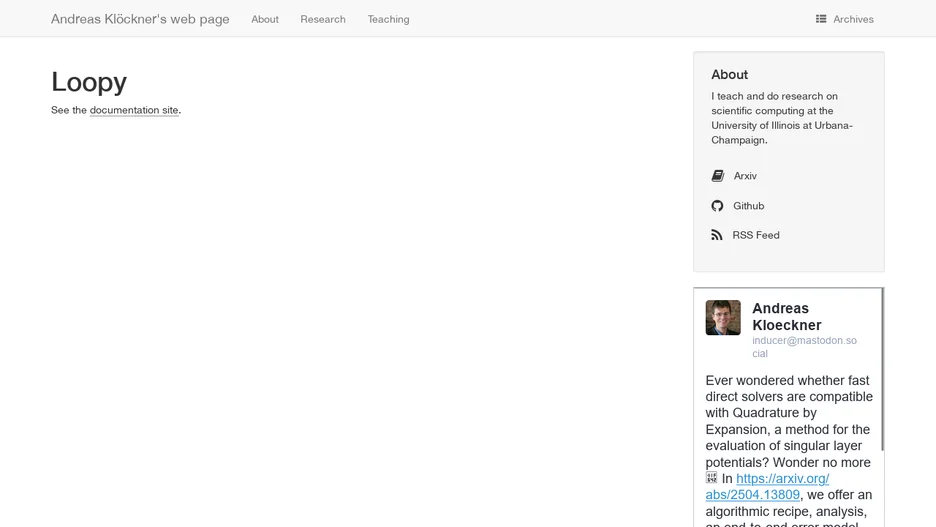Open the RSS Feed link
The width and height of the screenshot is (936, 527).
[x=756, y=235]
